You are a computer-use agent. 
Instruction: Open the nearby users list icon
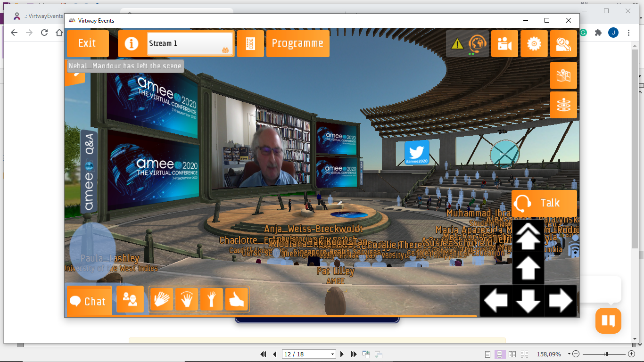click(130, 299)
